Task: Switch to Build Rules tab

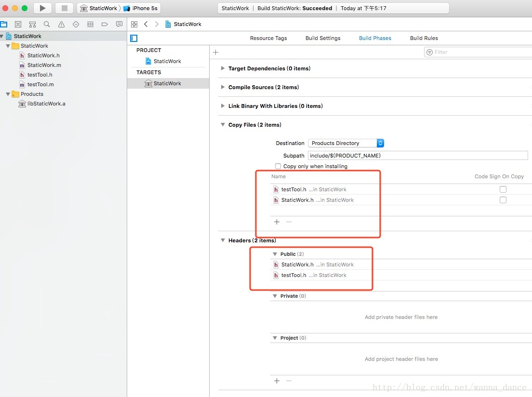Action: [x=424, y=39]
